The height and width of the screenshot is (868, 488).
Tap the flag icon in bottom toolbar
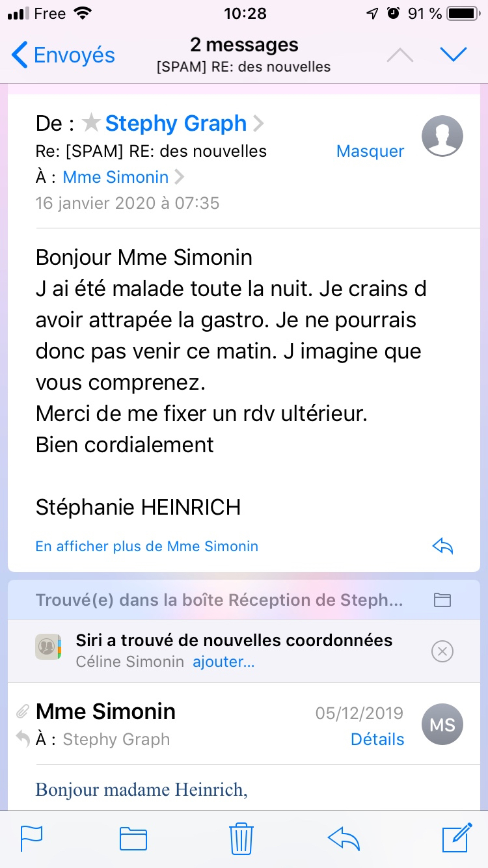point(31,838)
